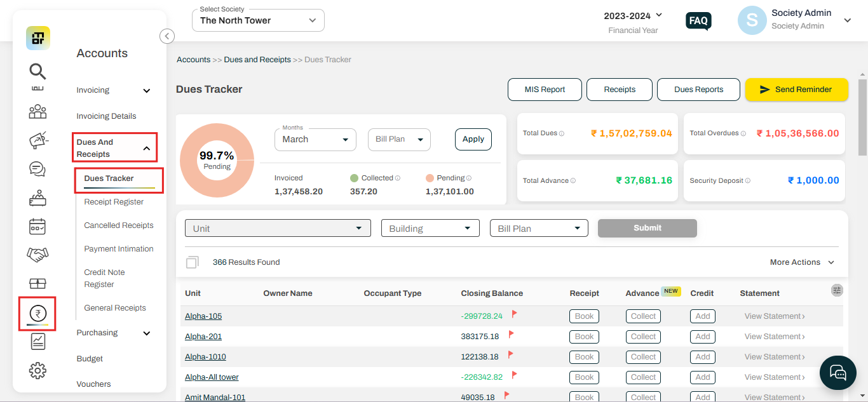The height and width of the screenshot is (402, 868).
Task: Open the calendar icon in sidebar
Action: 37,226
